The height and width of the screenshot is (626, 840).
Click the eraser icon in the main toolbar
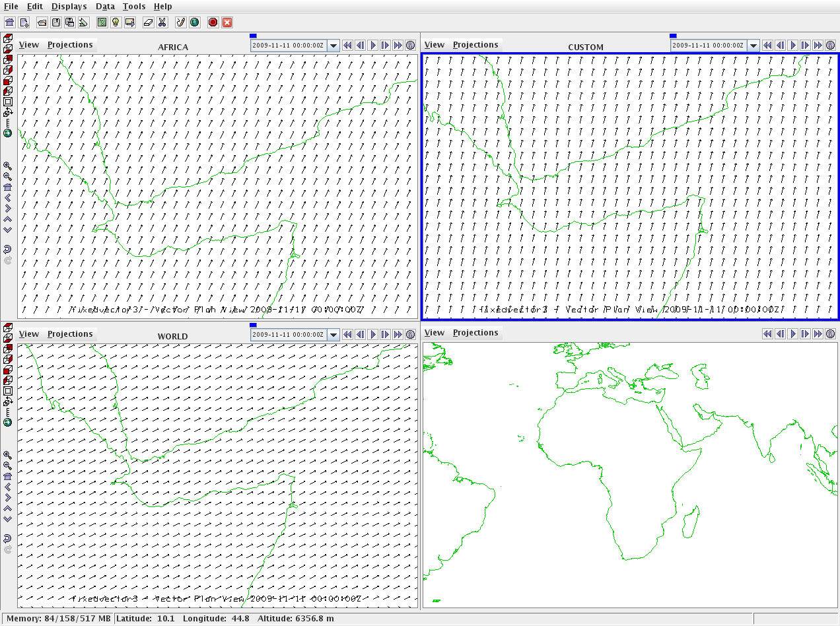148,22
